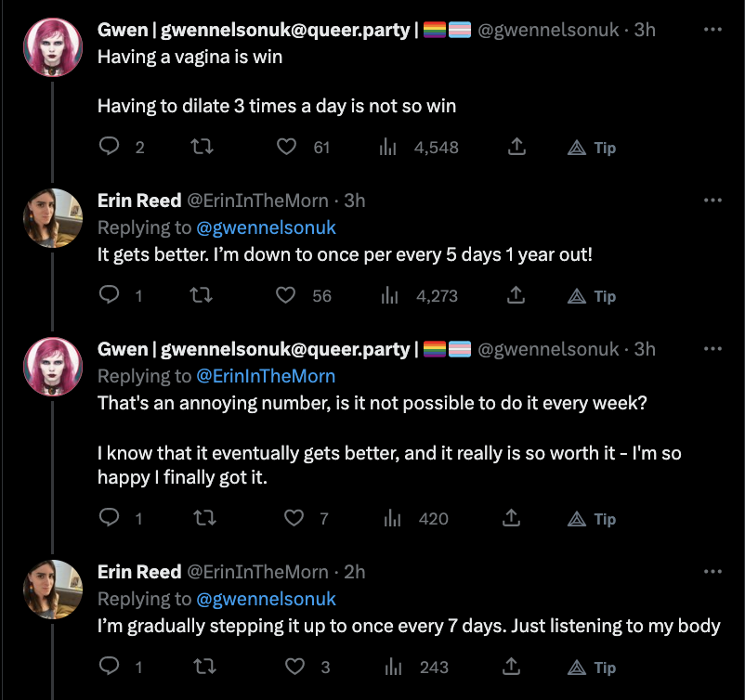The image size is (745, 700).
Task: Expand more menu on Gwen's second tweet
Action: pyautogui.click(x=712, y=349)
